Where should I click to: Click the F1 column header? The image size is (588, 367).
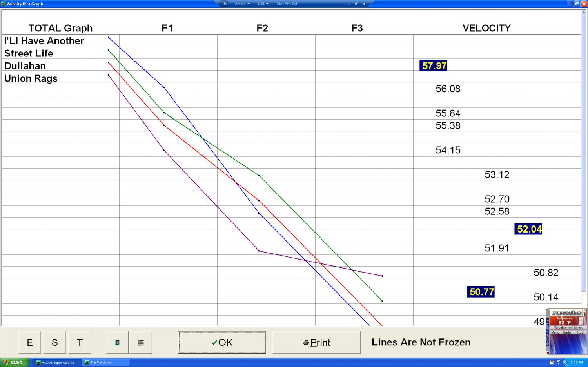coord(167,28)
